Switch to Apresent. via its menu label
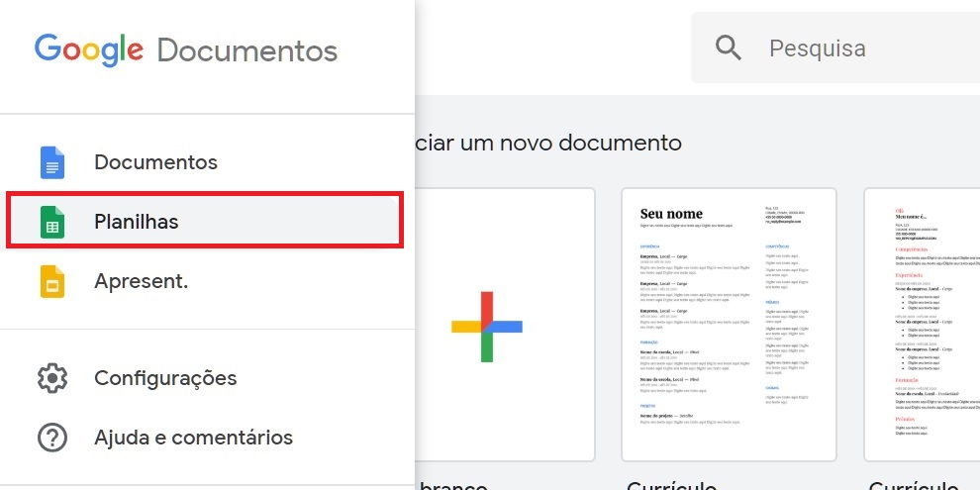980x490 pixels. tap(141, 281)
